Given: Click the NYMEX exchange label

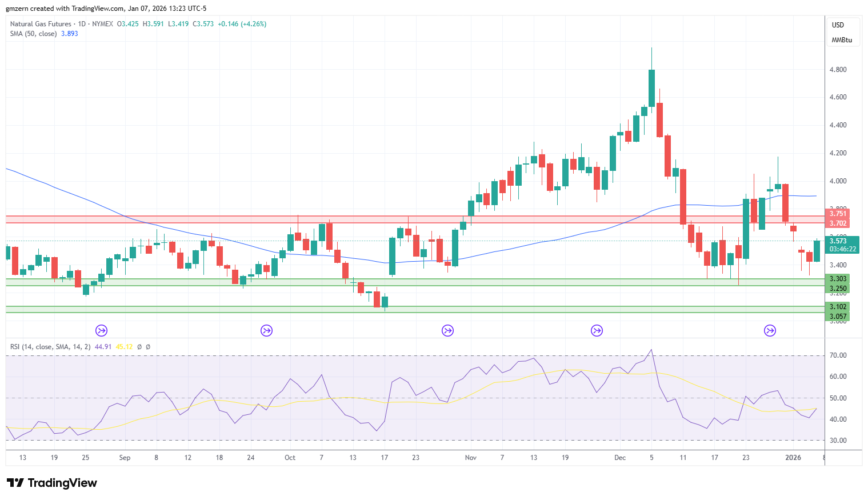Looking at the screenshot, I should point(102,24).
